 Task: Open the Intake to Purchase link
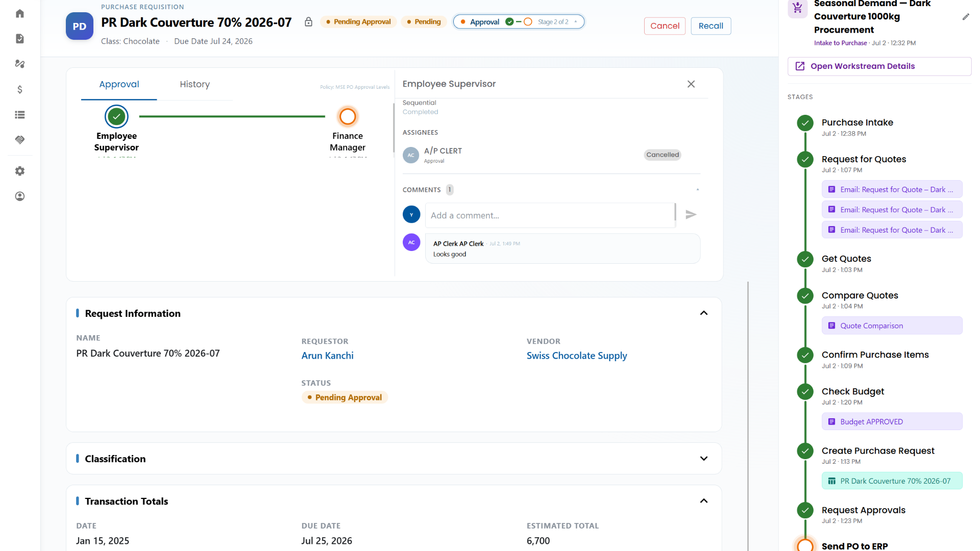[x=840, y=43]
